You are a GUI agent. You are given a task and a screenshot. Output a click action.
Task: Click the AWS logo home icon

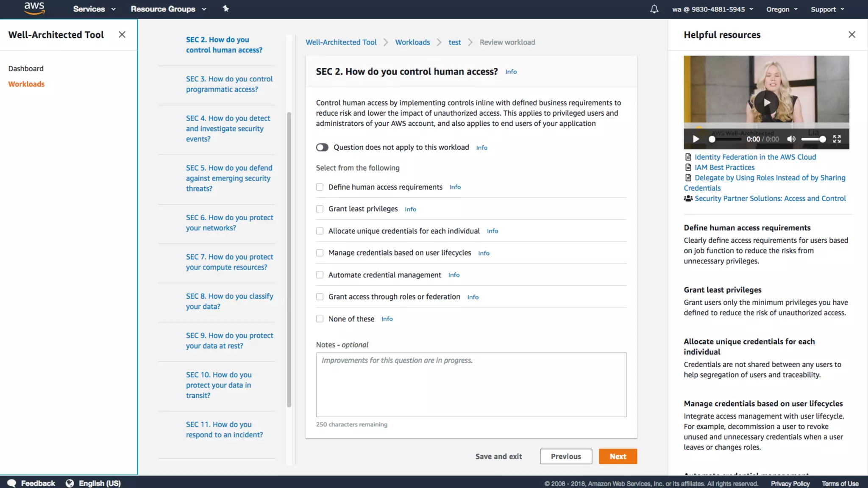click(34, 8)
